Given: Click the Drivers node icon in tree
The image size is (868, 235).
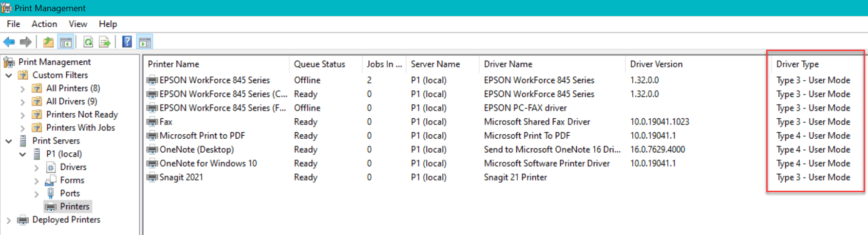Looking at the screenshot, I should [51, 167].
